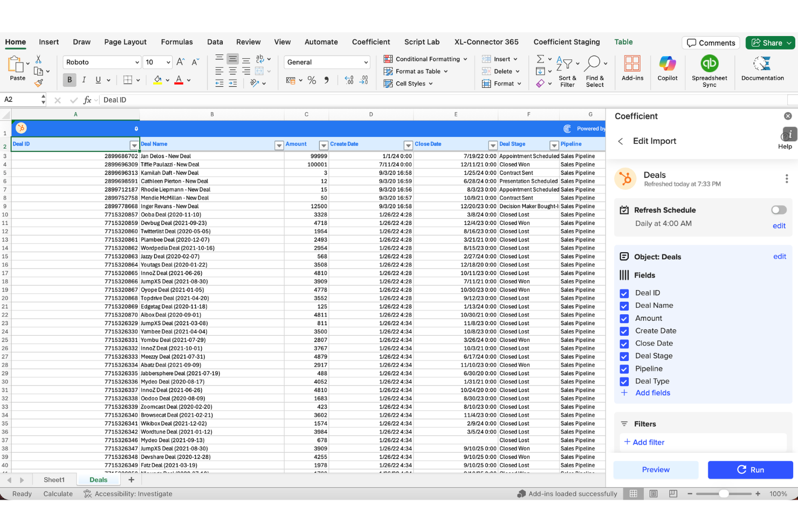This screenshot has width=798, height=532.
Task: Uncheck the Deal Name field
Action: (624, 306)
